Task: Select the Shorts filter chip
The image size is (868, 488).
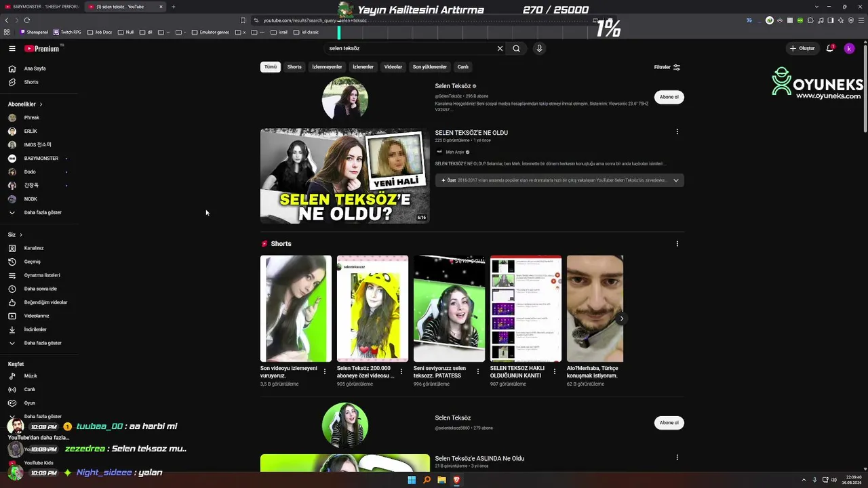Action: coord(294,67)
